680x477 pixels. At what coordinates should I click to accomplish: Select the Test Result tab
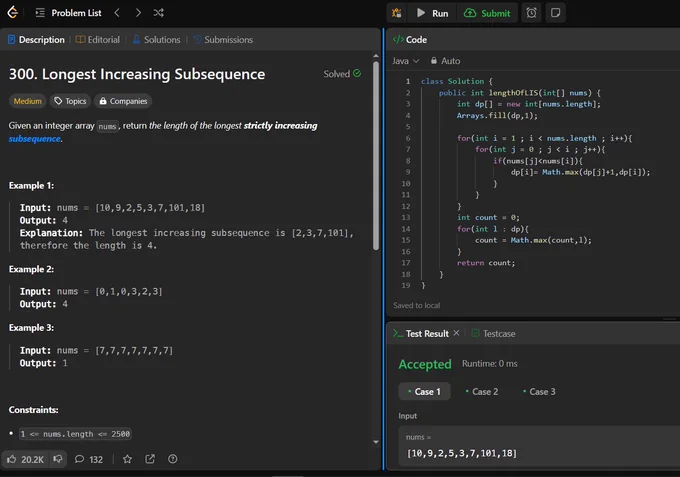point(421,333)
